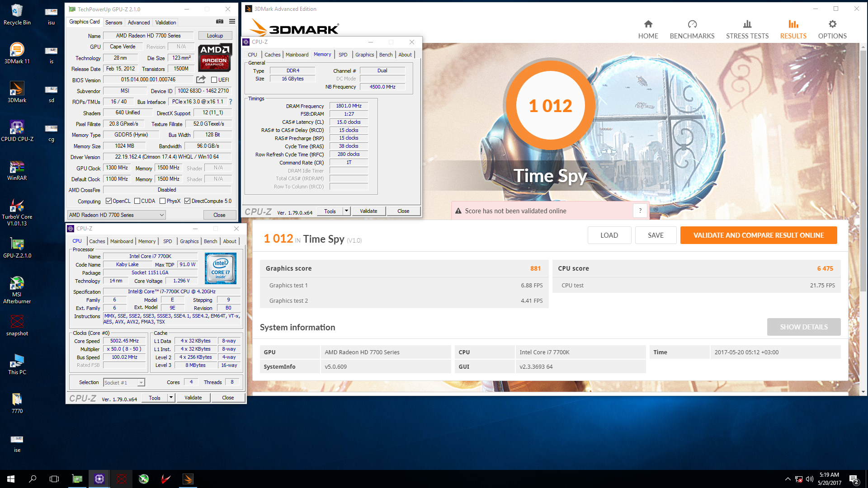Open Windows Start menu

[11, 479]
